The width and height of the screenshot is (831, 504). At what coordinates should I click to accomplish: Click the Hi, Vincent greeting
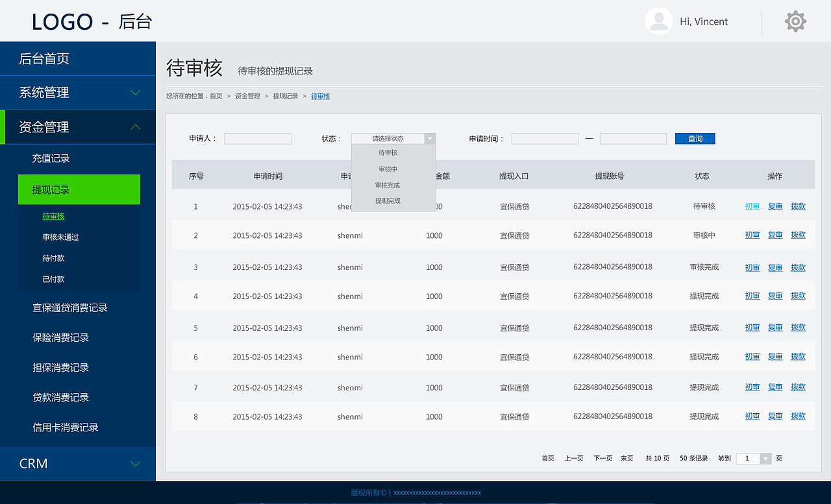(x=704, y=21)
